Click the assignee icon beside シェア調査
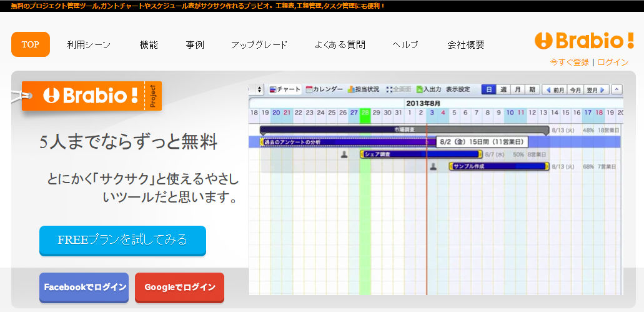The height and width of the screenshot is (312, 644). click(x=345, y=154)
